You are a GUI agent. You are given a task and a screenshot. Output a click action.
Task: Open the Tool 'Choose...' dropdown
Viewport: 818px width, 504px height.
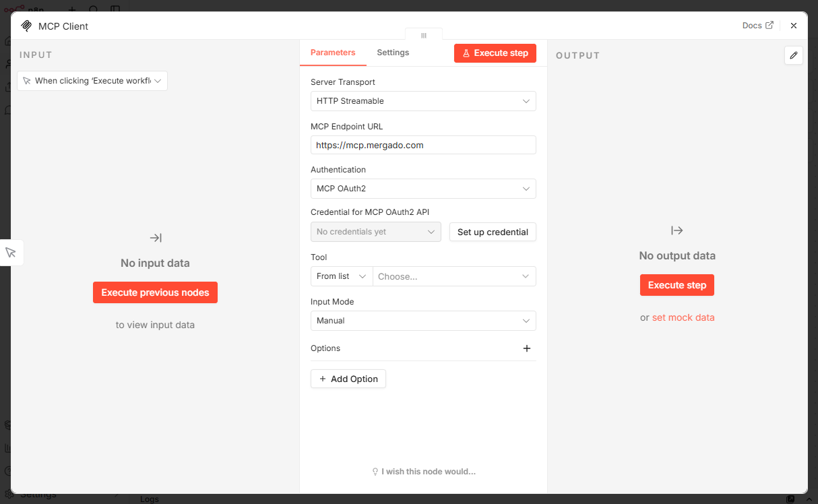454,276
